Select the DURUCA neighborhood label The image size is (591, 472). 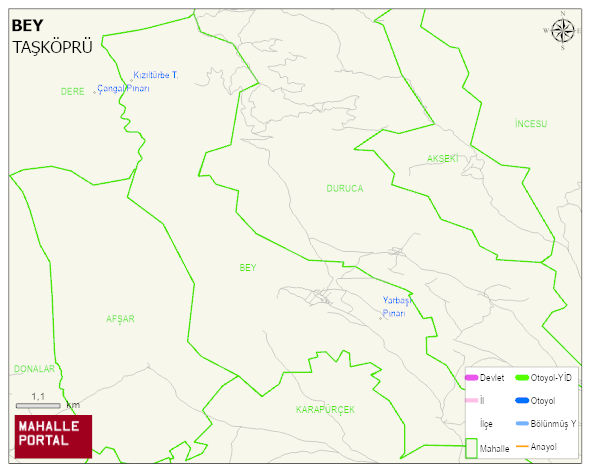[x=345, y=188]
